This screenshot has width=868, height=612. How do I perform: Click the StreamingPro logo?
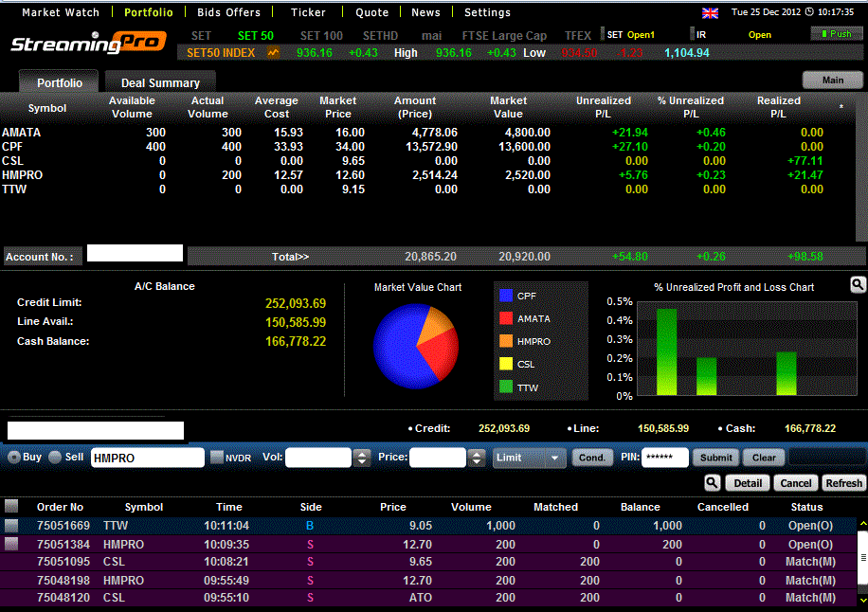tap(88, 43)
